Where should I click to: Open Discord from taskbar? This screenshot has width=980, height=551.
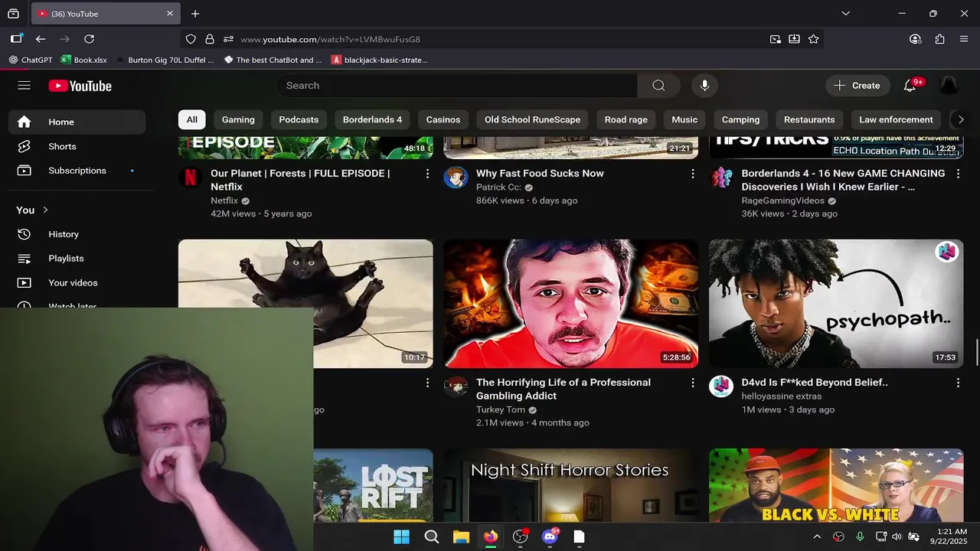pyautogui.click(x=550, y=536)
